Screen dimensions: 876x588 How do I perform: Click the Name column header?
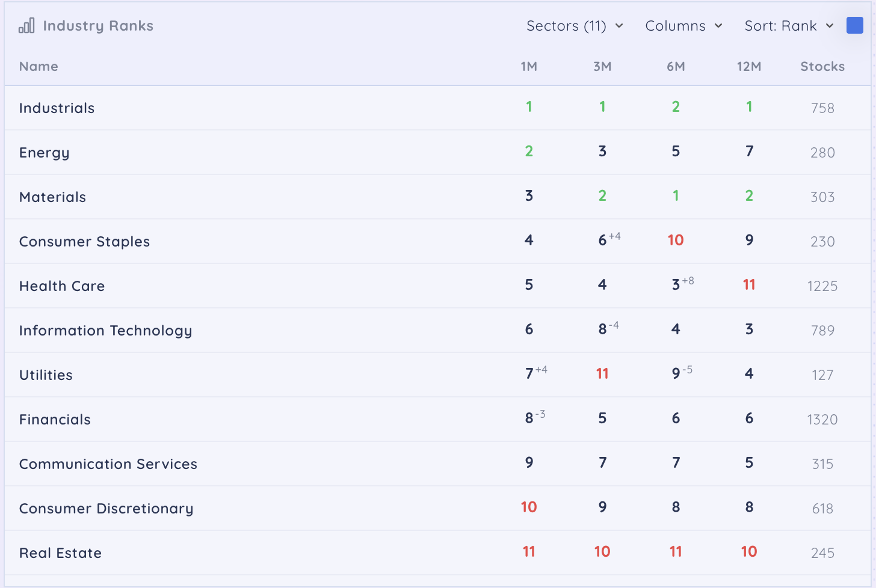click(x=39, y=67)
